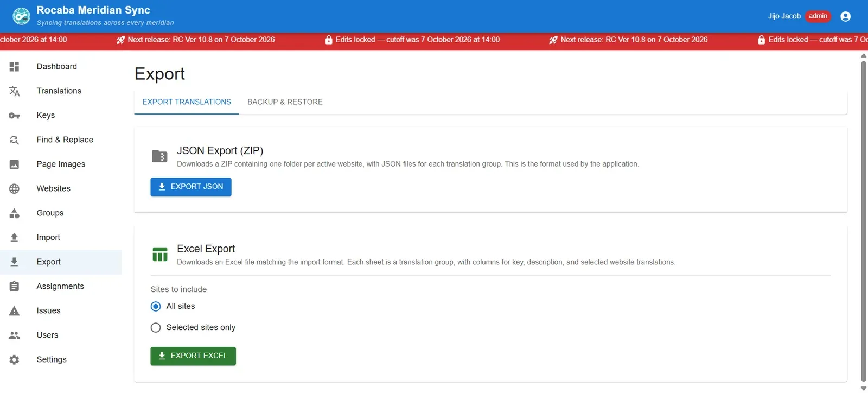Click the Groups shapes icon
868x393 pixels.
pyautogui.click(x=15, y=213)
